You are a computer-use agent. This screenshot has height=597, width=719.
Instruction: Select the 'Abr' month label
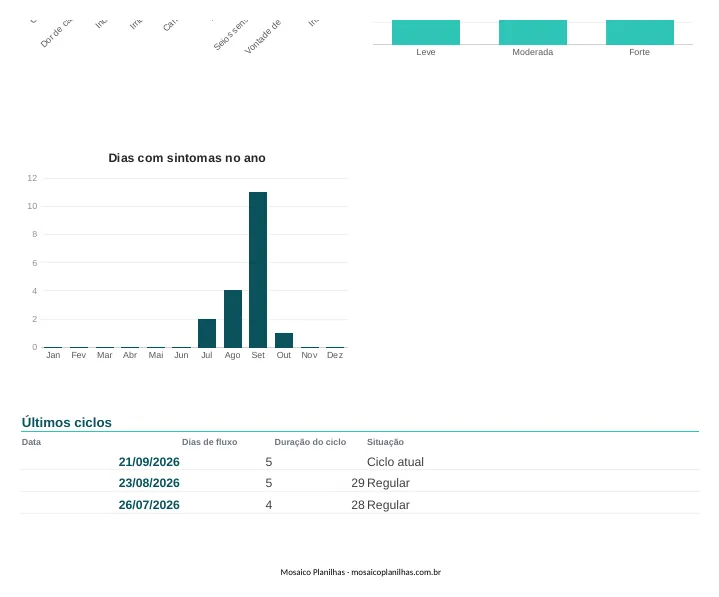click(x=130, y=355)
